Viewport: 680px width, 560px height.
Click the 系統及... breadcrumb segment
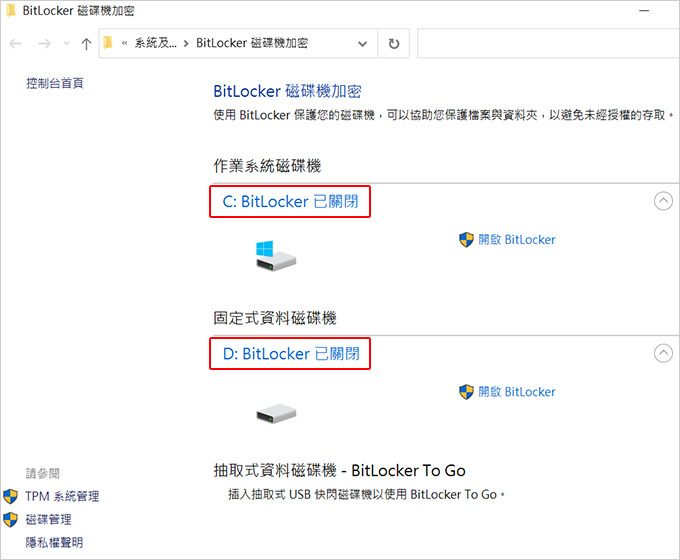[156, 43]
